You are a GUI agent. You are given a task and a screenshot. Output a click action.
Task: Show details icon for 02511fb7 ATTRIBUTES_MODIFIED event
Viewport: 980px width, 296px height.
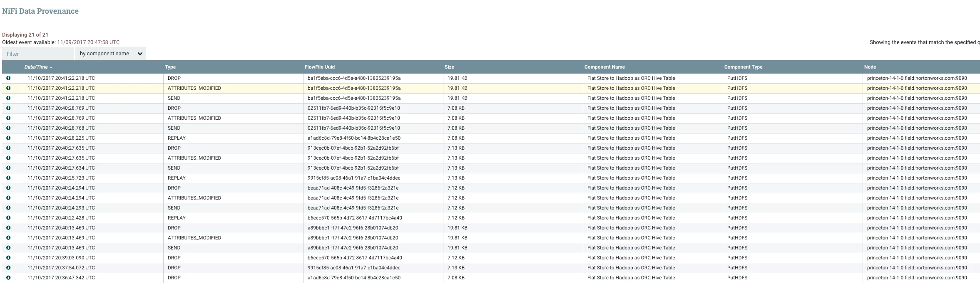(8, 118)
